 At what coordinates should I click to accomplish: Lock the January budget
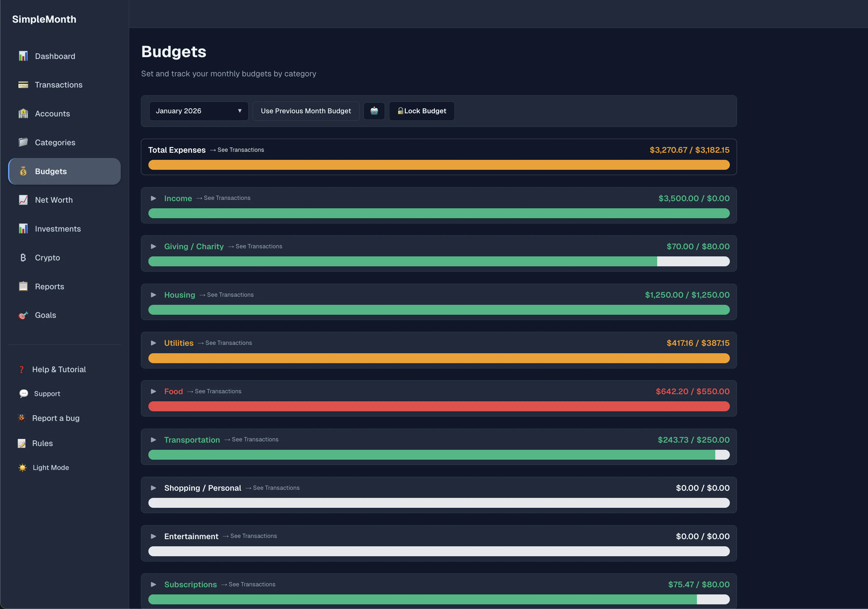point(422,111)
